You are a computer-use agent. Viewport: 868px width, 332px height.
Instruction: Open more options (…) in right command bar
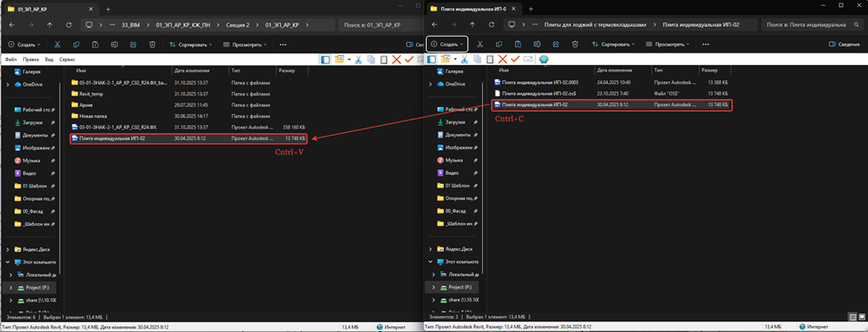(706, 45)
